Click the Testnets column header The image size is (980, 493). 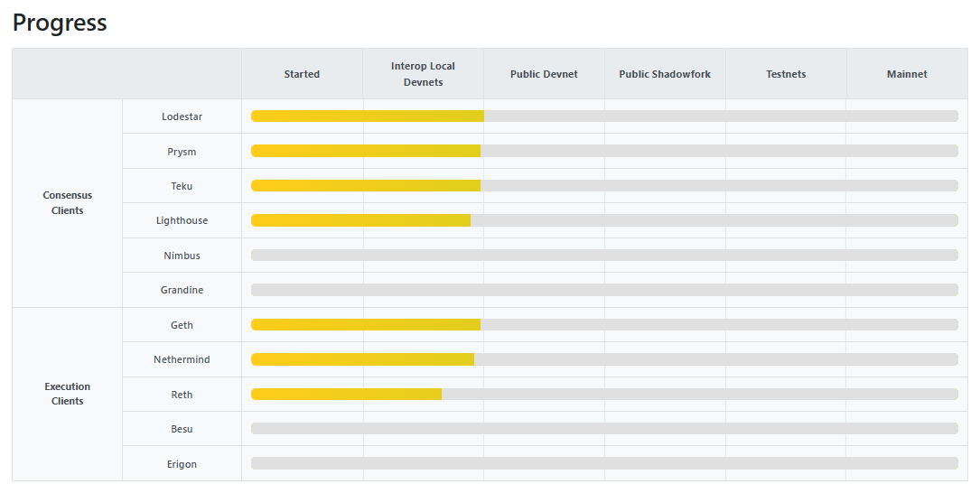(x=786, y=74)
